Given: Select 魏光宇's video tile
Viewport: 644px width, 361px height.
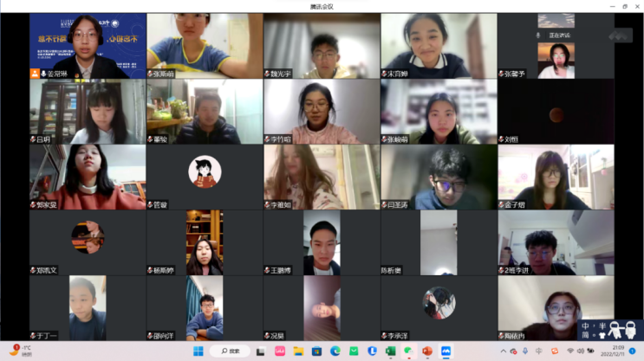Looking at the screenshot, I should point(322,46).
